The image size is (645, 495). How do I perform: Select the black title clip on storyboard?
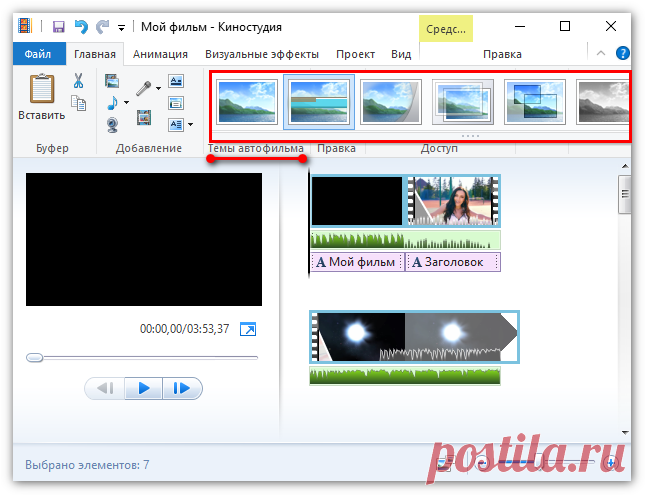click(357, 201)
